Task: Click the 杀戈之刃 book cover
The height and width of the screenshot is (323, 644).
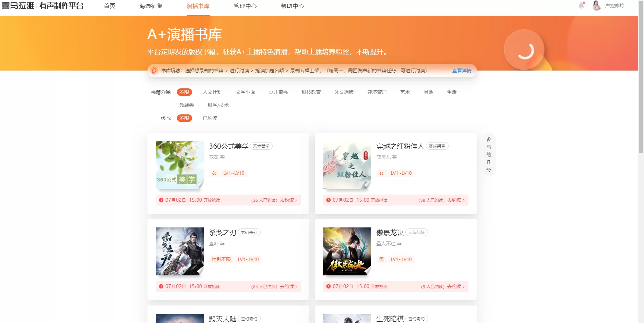Action: click(179, 251)
